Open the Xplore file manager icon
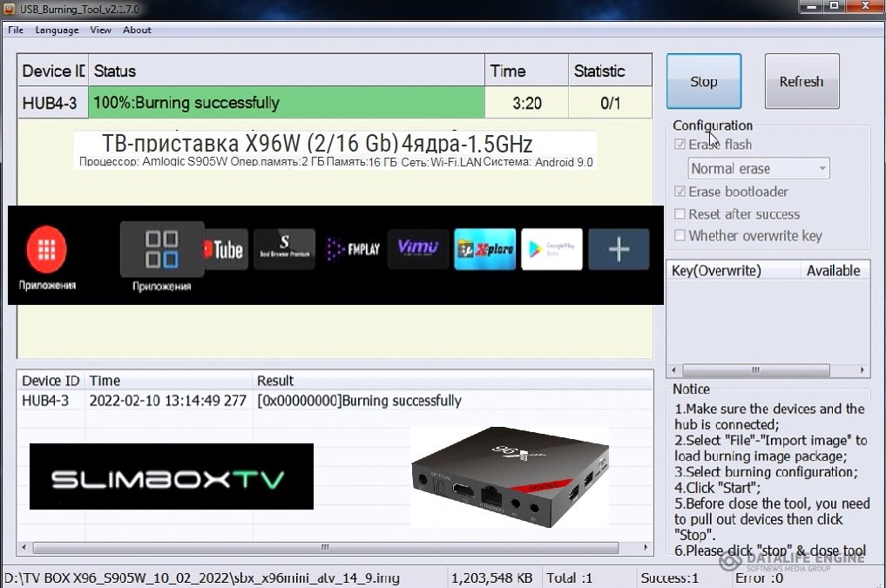This screenshot has height=588, width=886. (x=484, y=249)
